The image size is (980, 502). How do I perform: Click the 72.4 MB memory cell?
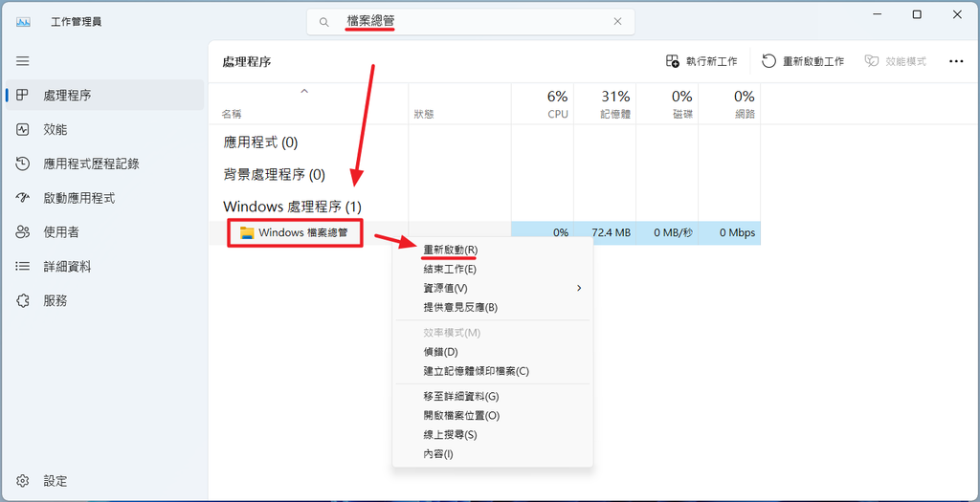click(x=605, y=233)
